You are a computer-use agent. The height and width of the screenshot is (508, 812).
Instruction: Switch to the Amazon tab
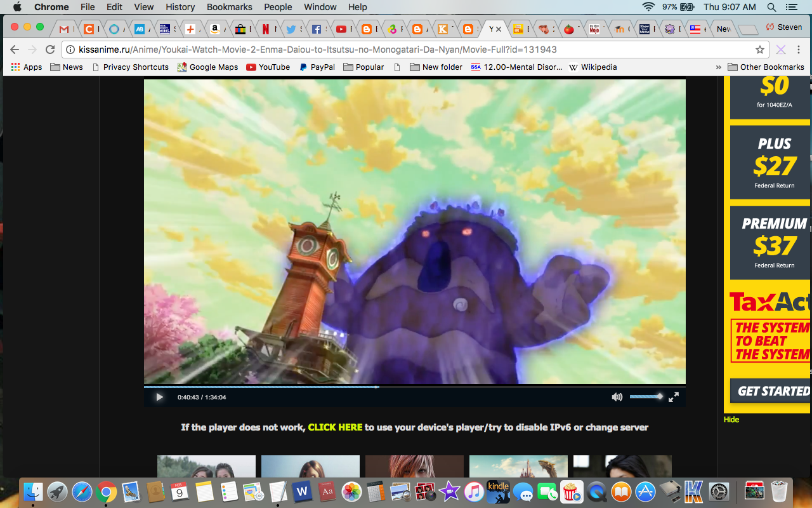coord(218,29)
